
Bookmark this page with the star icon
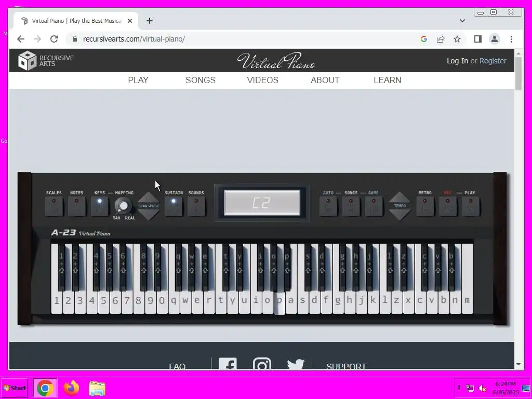pos(457,39)
